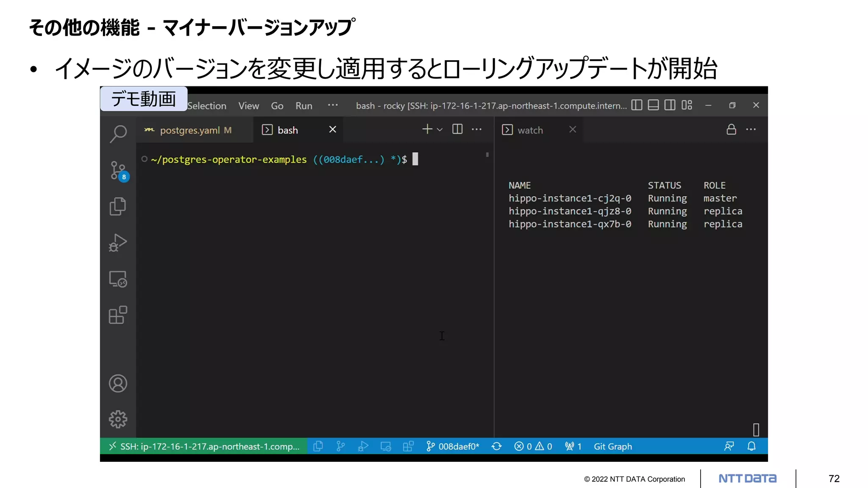Image resolution: width=868 pixels, height=488 pixels.
Task: Click the ROLE column header
Action: point(715,186)
